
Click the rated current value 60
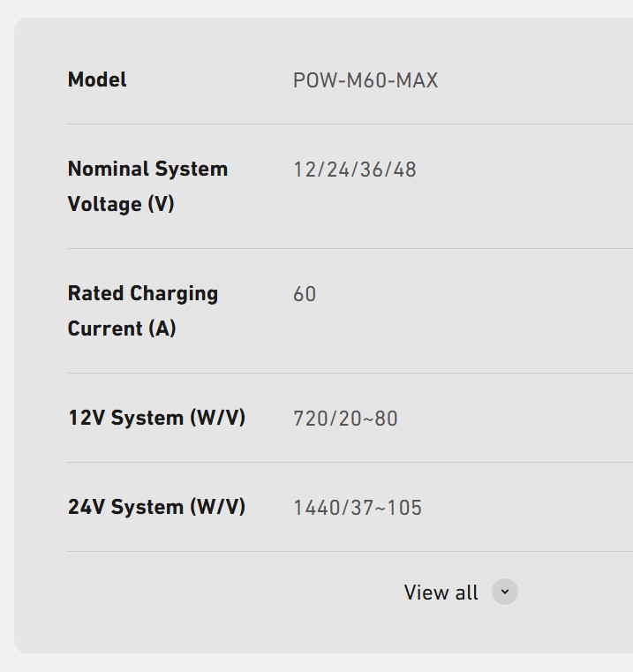click(305, 294)
